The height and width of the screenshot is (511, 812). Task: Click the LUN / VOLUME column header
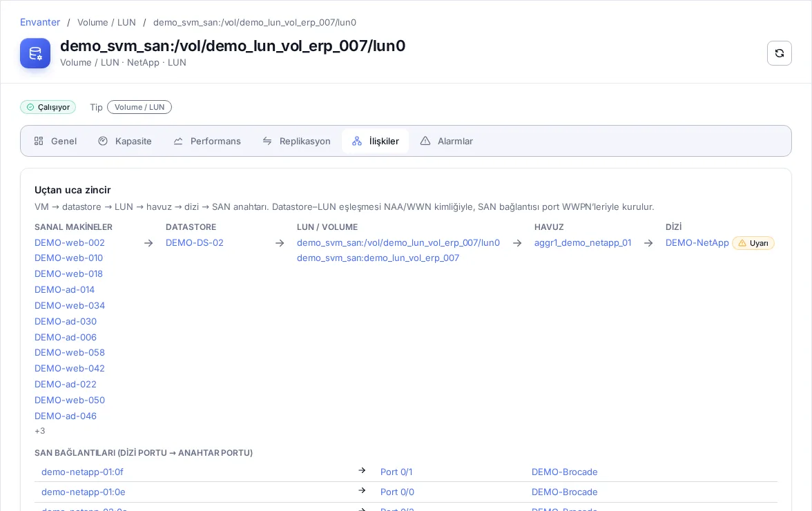(x=327, y=227)
